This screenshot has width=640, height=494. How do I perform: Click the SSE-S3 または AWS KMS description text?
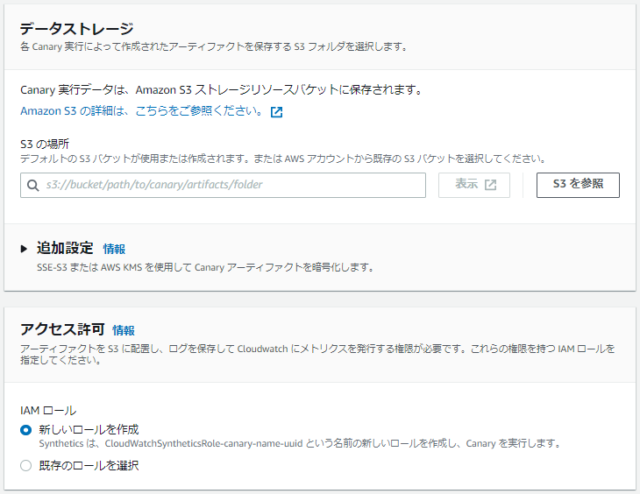point(205,268)
